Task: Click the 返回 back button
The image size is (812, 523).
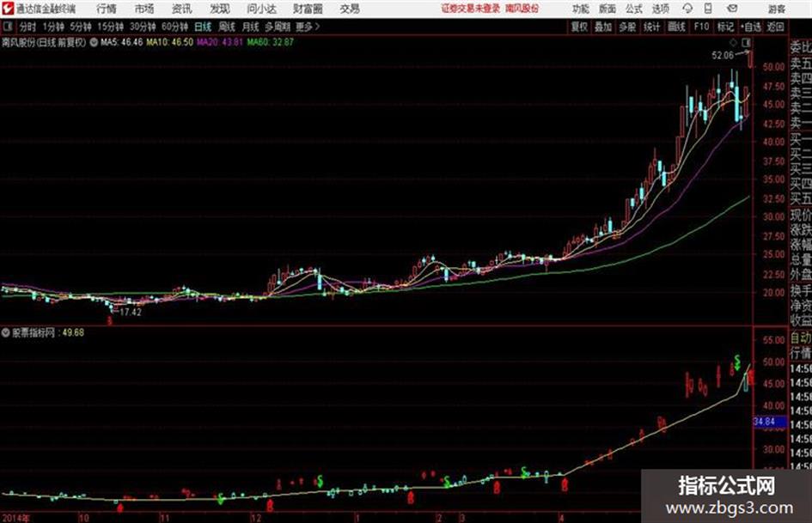Action: pyautogui.click(x=775, y=27)
